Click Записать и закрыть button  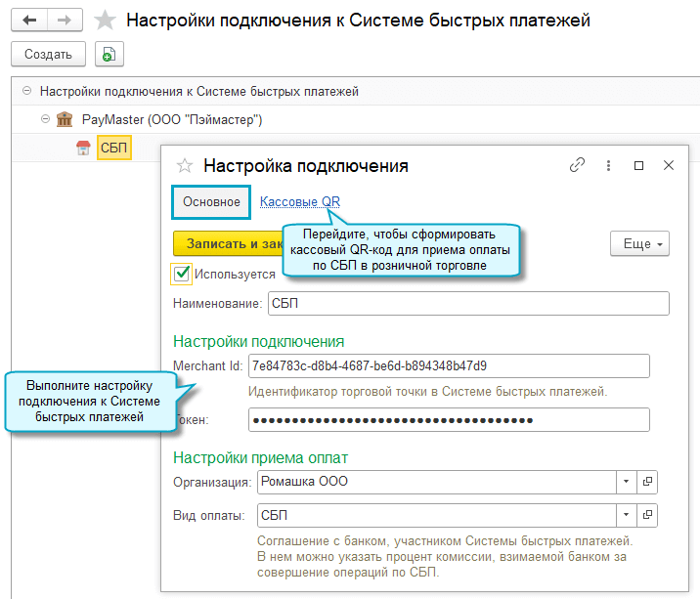tap(228, 243)
